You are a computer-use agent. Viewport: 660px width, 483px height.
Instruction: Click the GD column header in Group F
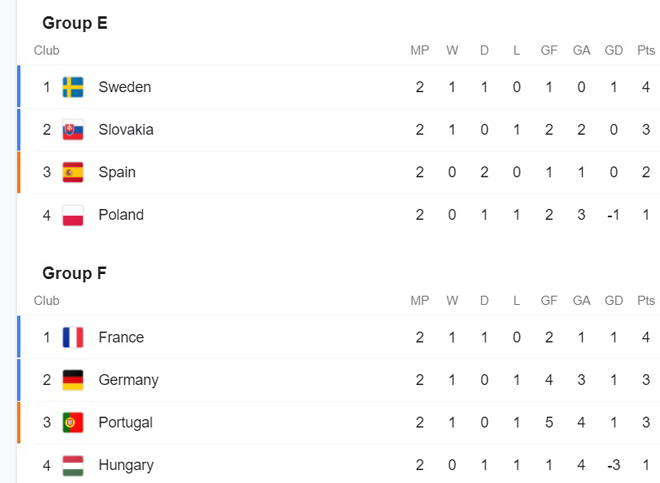coord(614,301)
